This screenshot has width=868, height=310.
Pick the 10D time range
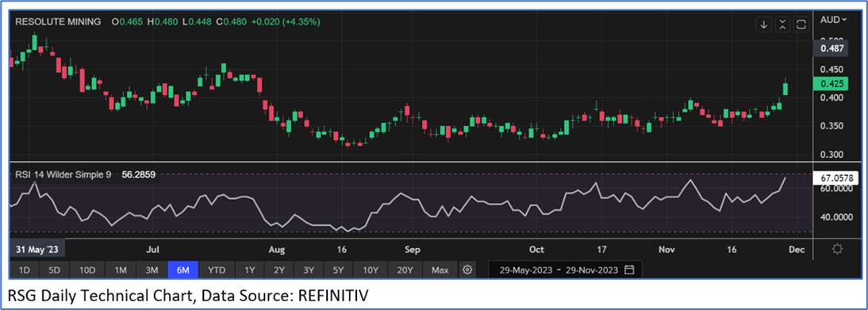pyautogui.click(x=87, y=270)
